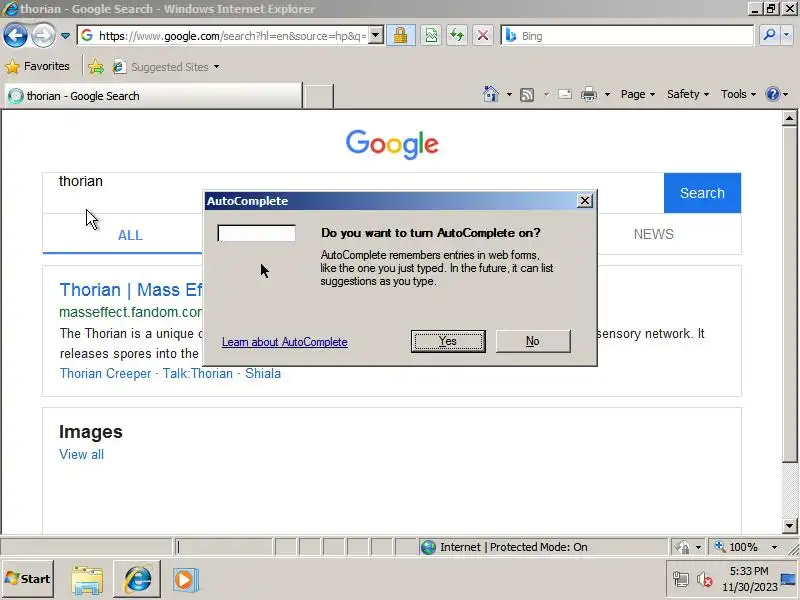The height and width of the screenshot is (600, 800).
Task: Open the Windows Start menu
Action: (x=28, y=579)
